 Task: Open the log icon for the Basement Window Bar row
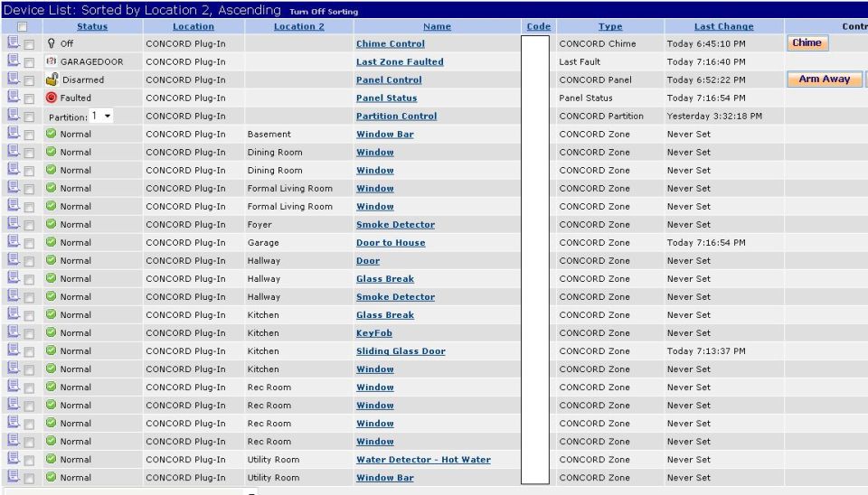(x=14, y=134)
